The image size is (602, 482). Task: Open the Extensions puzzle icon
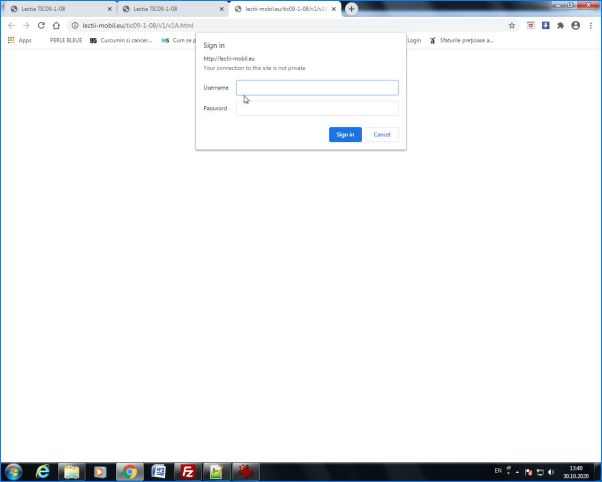pos(560,25)
